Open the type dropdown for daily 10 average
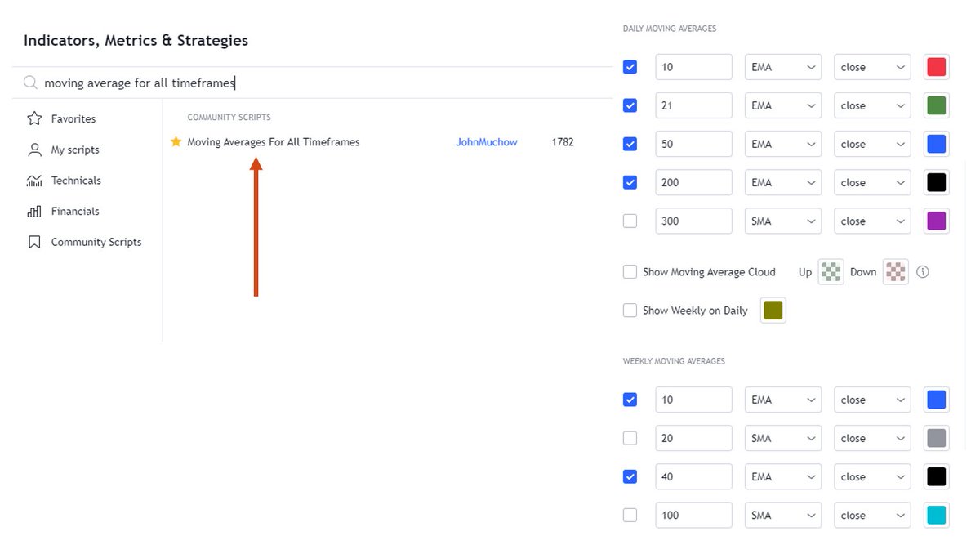Image resolution: width=980 pixels, height=554 pixels. click(x=783, y=67)
